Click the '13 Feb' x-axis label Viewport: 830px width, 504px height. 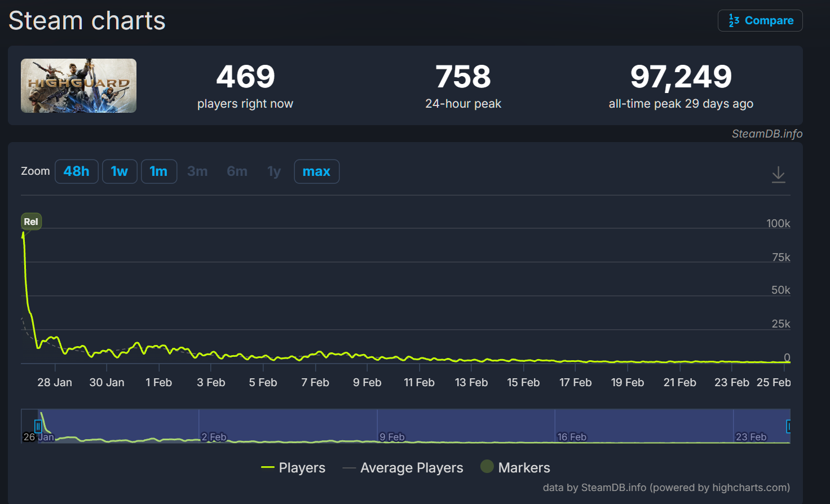(x=471, y=382)
